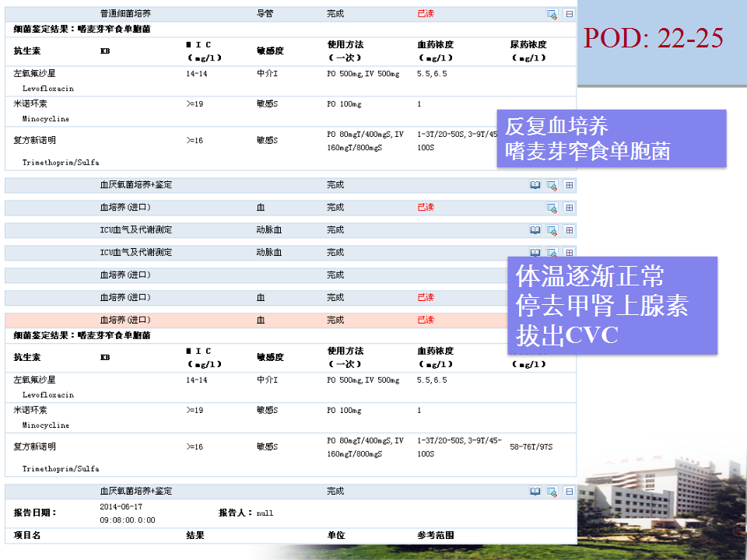This screenshot has height=560, width=747.
Task: Click the book icon on the first ICU血气及代谢测定 row
Action: 535,230
